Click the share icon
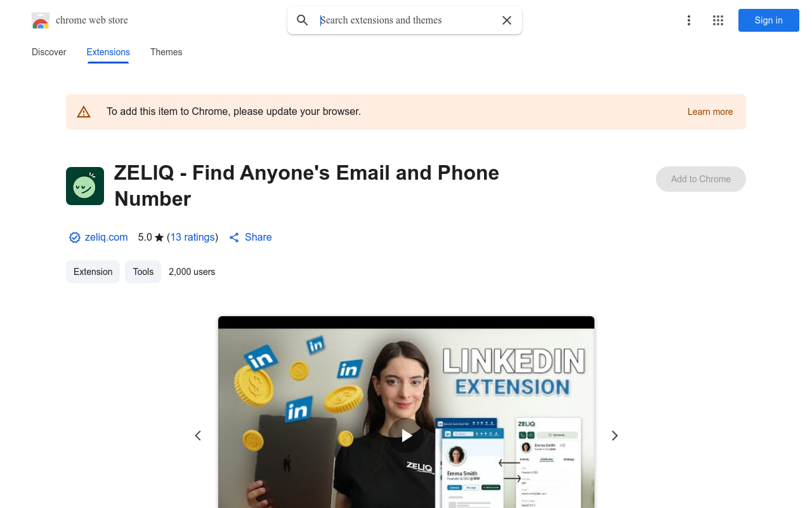This screenshot has height=508, width=812. point(234,237)
